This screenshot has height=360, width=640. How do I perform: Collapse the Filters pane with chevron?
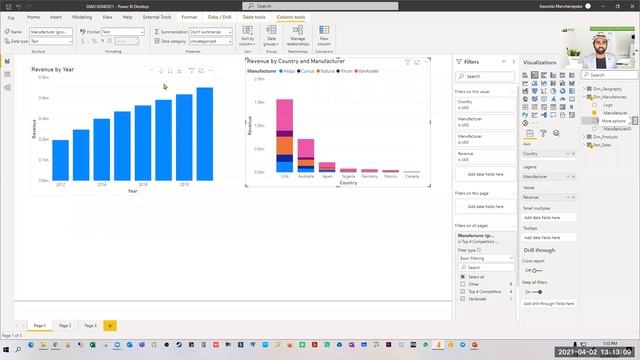(x=513, y=62)
